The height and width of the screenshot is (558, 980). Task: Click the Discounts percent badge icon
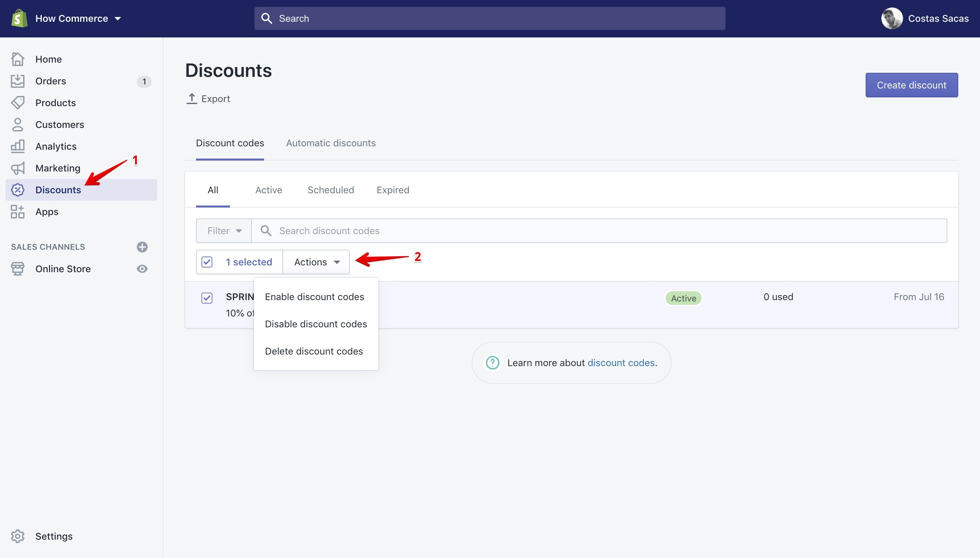pyautogui.click(x=18, y=190)
